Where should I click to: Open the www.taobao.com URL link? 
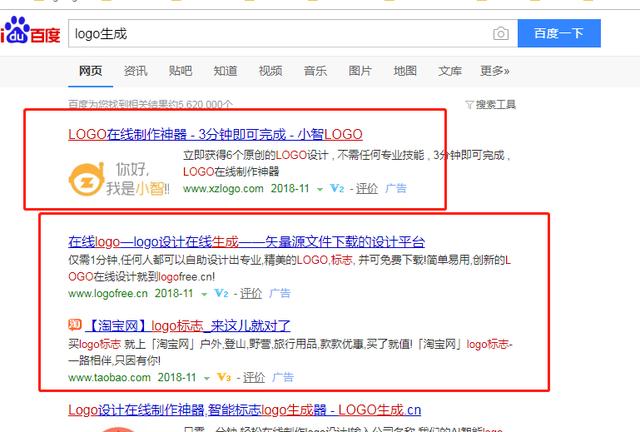(x=109, y=377)
